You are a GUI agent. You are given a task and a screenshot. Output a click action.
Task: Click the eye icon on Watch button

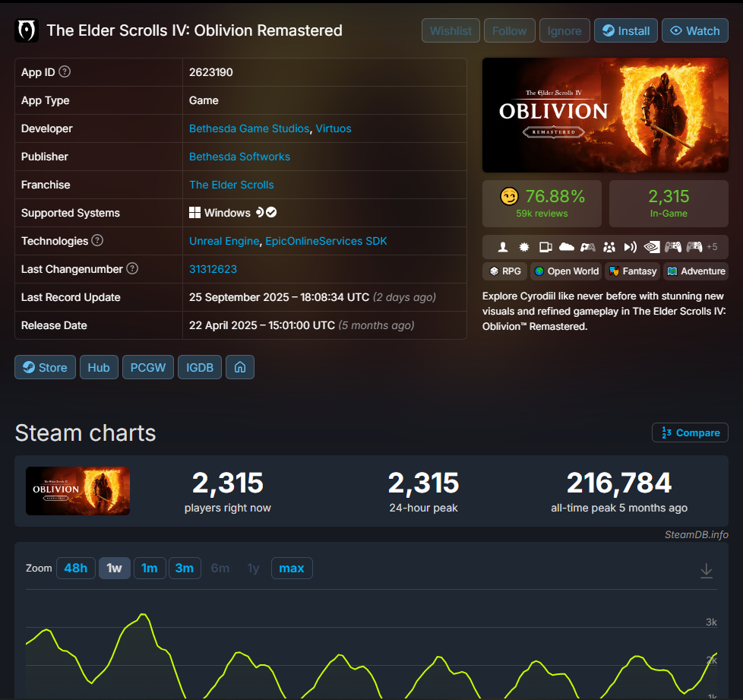tap(676, 31)
